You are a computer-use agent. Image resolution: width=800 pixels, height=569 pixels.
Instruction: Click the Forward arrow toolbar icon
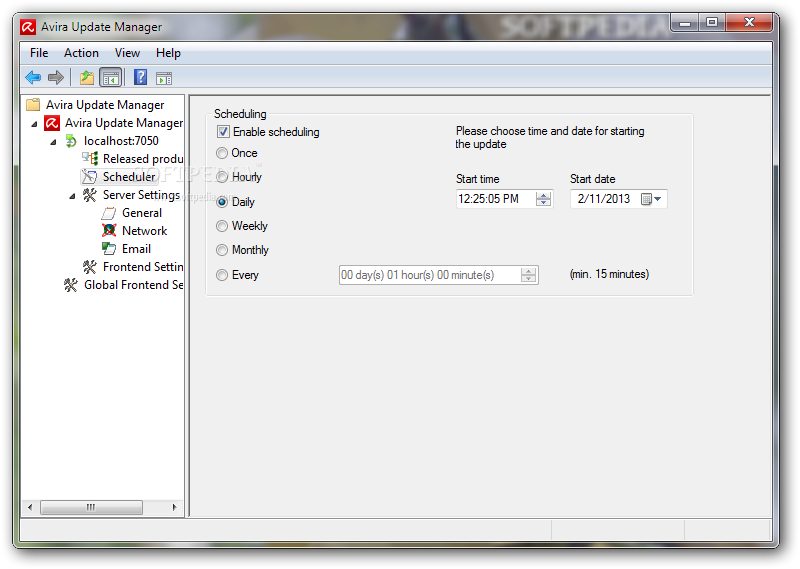coord(55,78)
